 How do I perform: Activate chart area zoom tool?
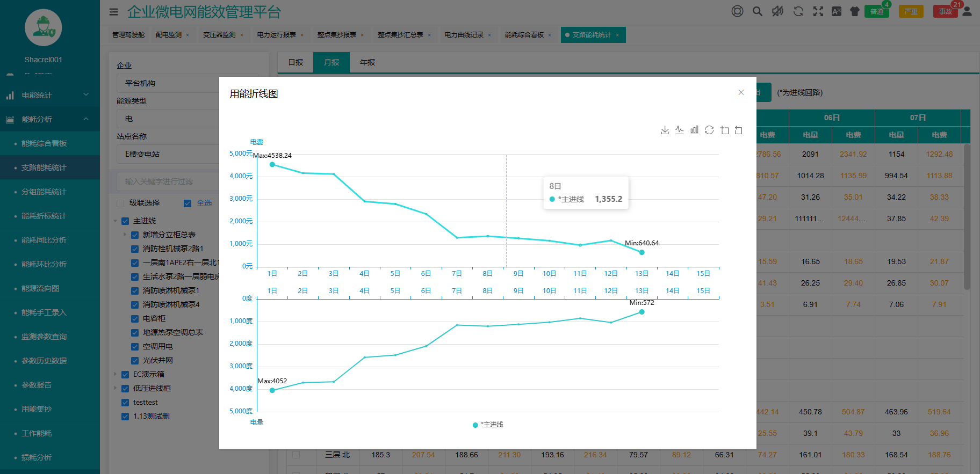pos(724,130)
